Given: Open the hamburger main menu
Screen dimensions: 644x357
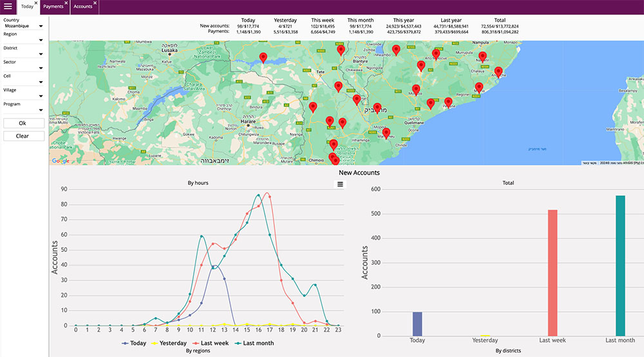Looking at the screenshot, I should [8, 6].
